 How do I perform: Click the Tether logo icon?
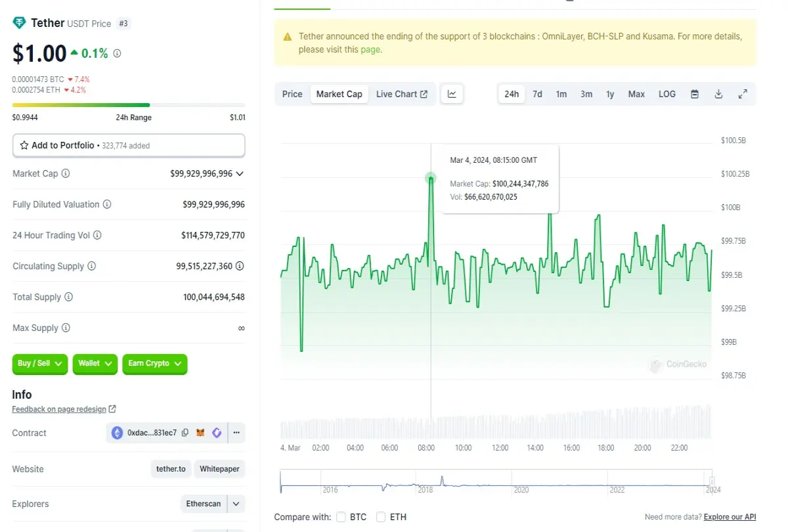pyautogui.click(x=19, y=23)
